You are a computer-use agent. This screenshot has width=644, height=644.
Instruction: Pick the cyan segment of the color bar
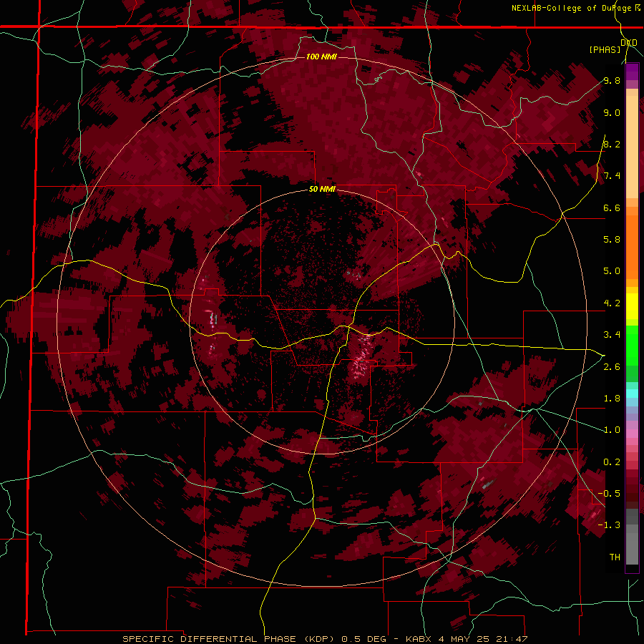click(632, 394)
